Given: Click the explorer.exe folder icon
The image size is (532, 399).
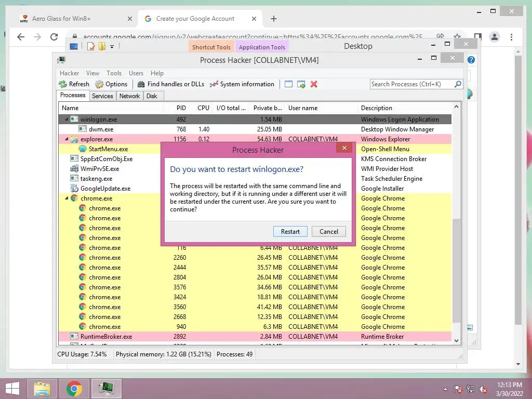Looking at the screenshot, I should coord(74,139).
